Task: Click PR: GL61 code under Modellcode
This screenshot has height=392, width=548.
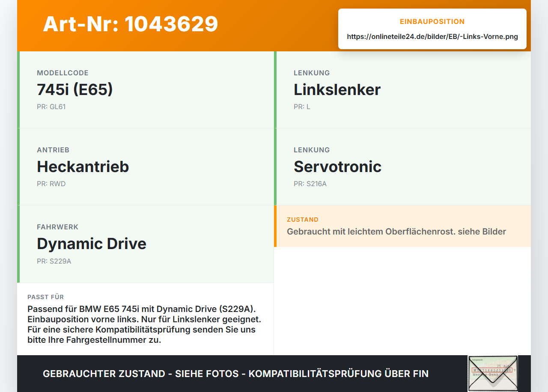Action: coord(51,107)
